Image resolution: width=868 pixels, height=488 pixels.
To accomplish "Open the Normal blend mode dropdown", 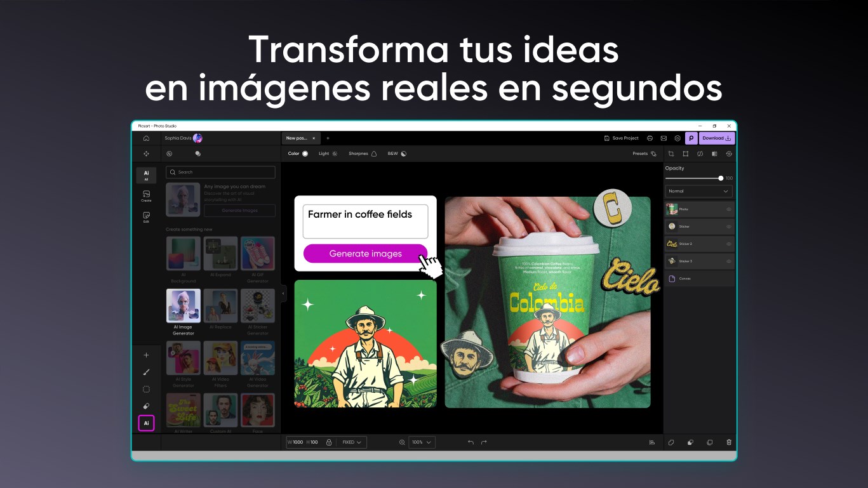I will pos(698,191).
